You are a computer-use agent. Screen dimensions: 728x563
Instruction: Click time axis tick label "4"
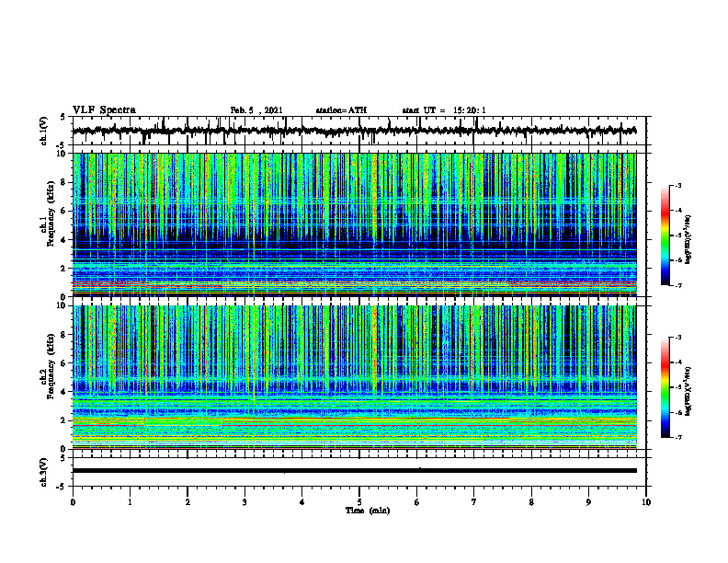click(x=302, y=502)
